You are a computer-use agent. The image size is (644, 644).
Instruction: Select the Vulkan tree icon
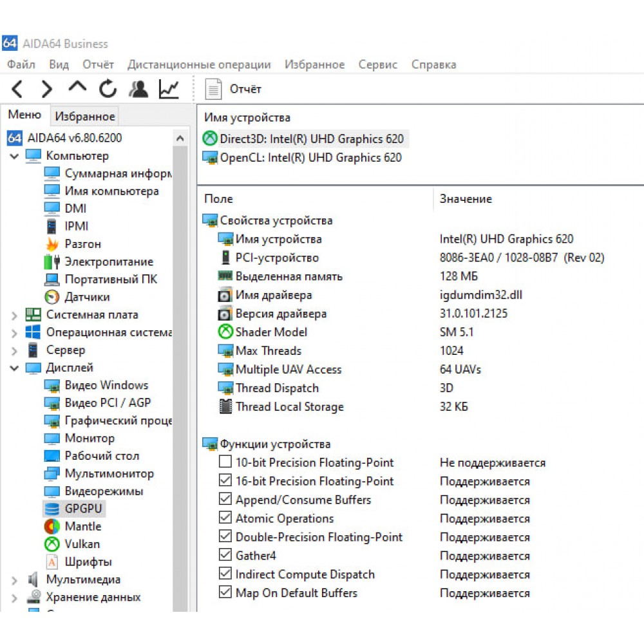point(52,544)
